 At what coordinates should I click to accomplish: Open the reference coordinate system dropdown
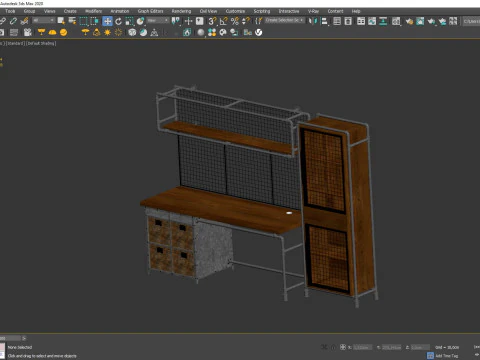pos(158,21)
